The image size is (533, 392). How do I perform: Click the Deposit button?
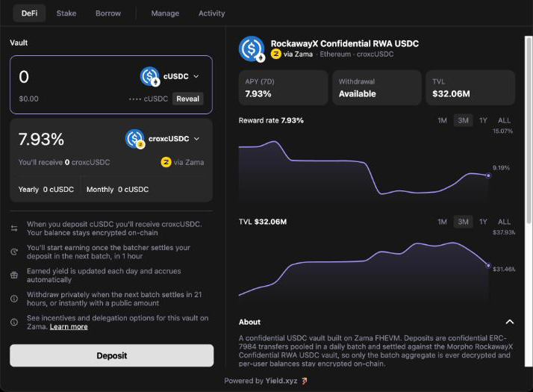[x=111, y=355]
